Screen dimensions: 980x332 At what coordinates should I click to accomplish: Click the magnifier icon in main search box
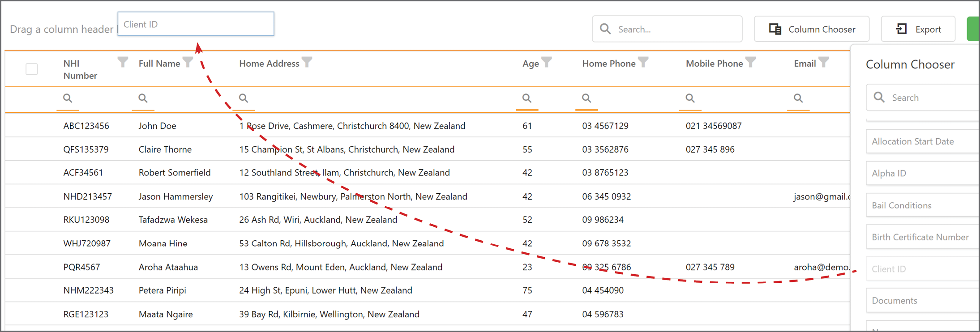pyautogui.click(x=605, y=29)
